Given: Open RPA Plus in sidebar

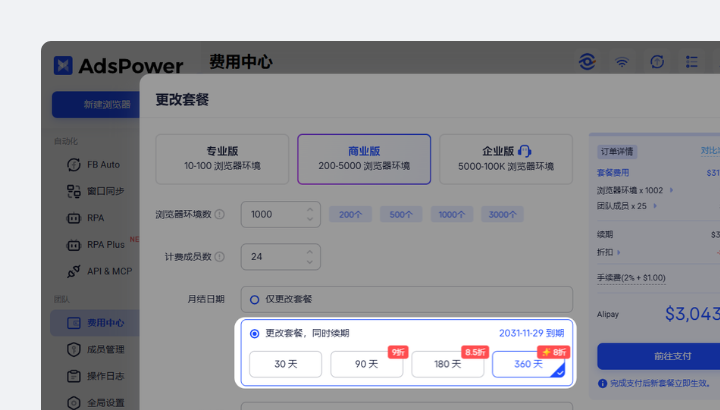Looking at the screenshot, I should (x=96, y=244).
